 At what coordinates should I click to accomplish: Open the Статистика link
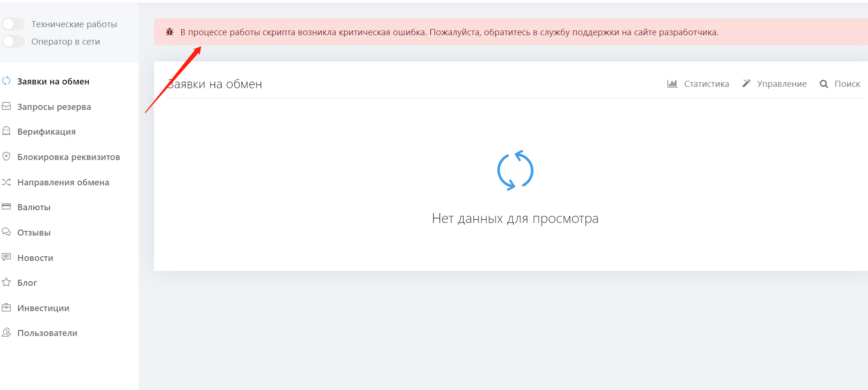698,84
